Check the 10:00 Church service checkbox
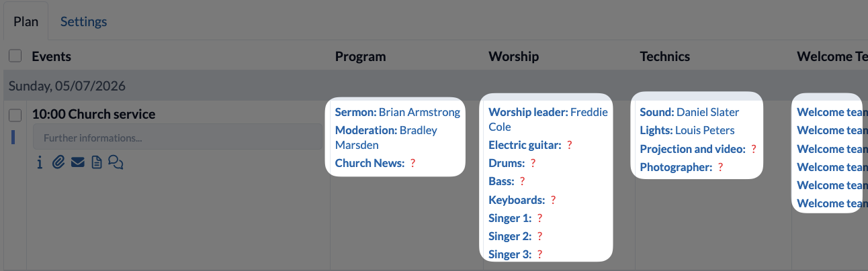Screen dimensions: 868x271 tap(15, 115)
